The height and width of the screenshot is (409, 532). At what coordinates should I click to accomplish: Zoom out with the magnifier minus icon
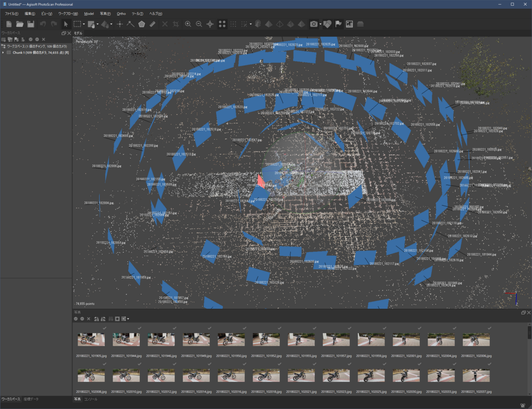click(x=199, y=24)
